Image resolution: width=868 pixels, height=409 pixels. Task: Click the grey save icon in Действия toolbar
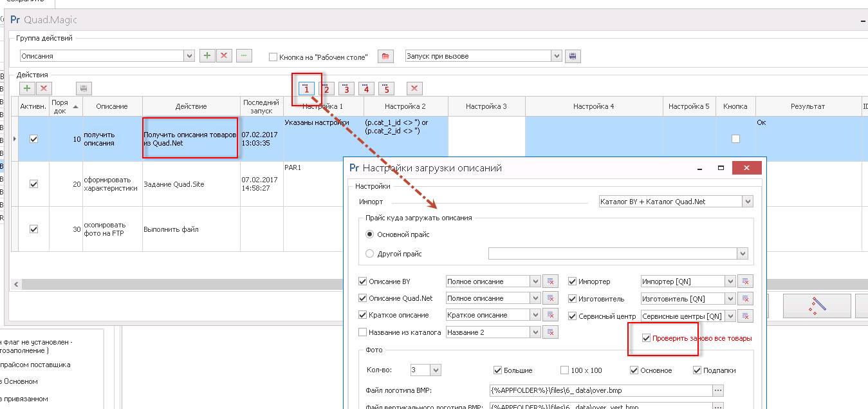84,88
